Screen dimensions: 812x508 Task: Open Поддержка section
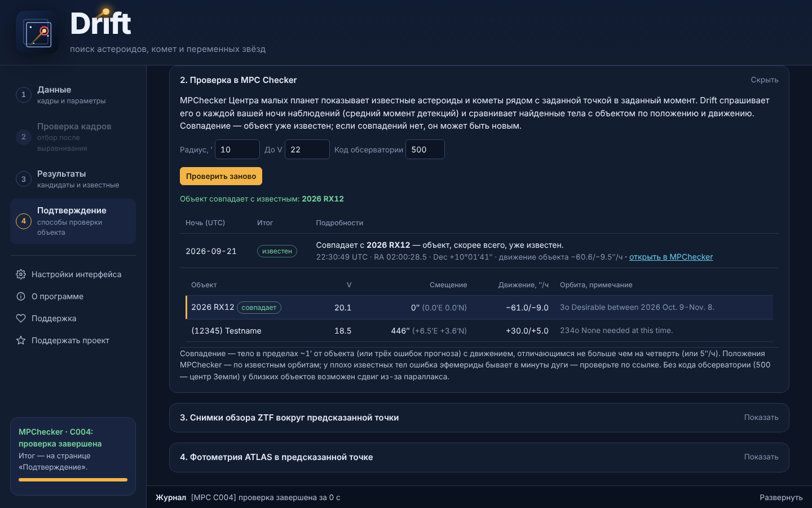73,318
